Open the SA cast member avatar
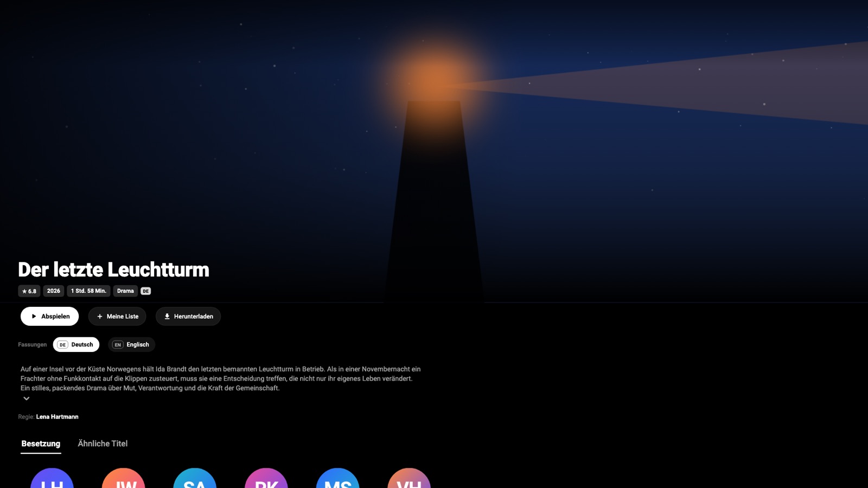868x488 pixels. tap(195, 478)
